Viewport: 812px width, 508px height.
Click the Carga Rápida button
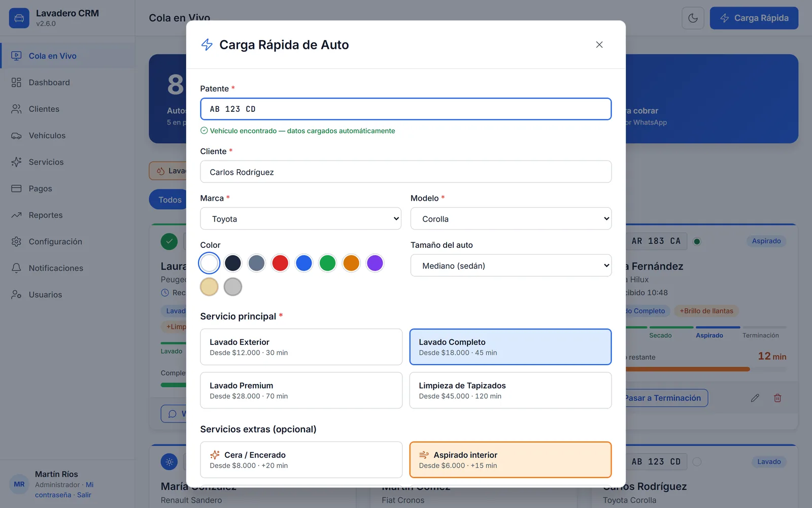[x=754, y=18]
